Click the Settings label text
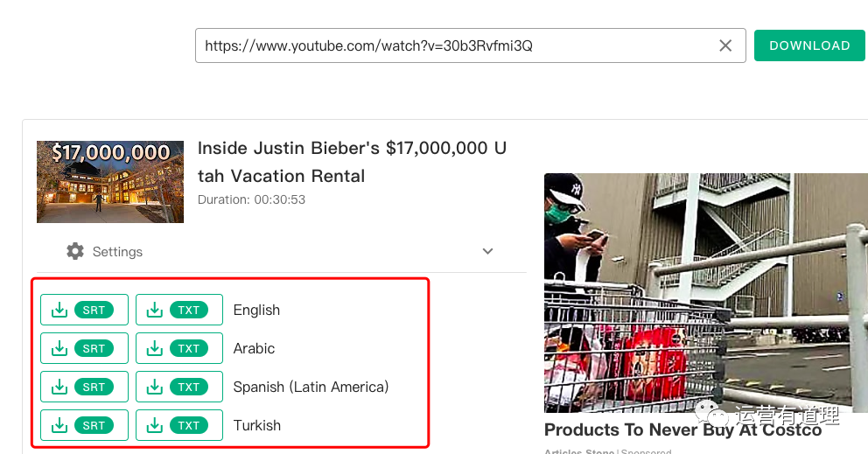The width and height of the screenshot is (868, 454). click(117, 252)
